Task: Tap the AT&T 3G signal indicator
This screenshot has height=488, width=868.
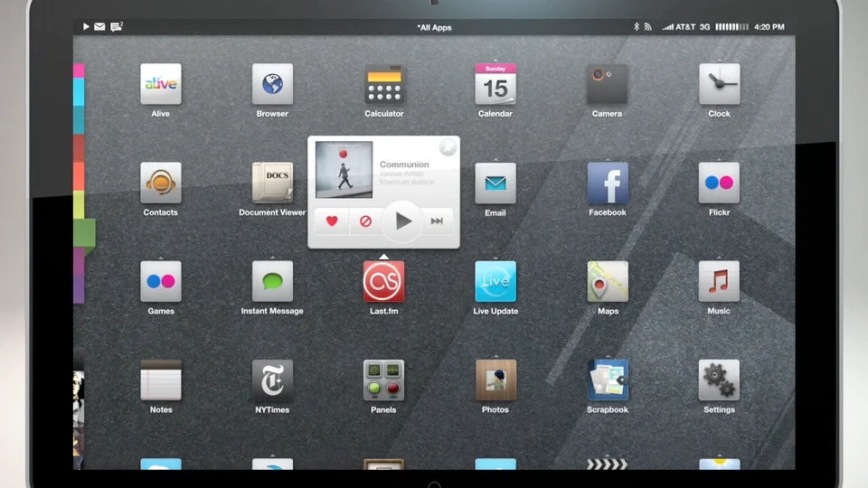Action: [x=686, y=26]
